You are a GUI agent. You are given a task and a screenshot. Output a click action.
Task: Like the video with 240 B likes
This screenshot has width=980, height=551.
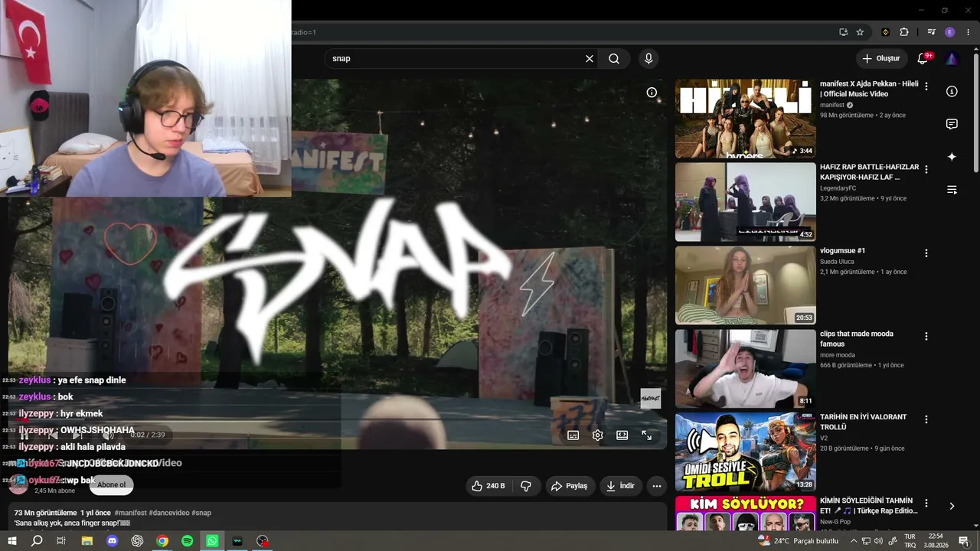(488, 486)
